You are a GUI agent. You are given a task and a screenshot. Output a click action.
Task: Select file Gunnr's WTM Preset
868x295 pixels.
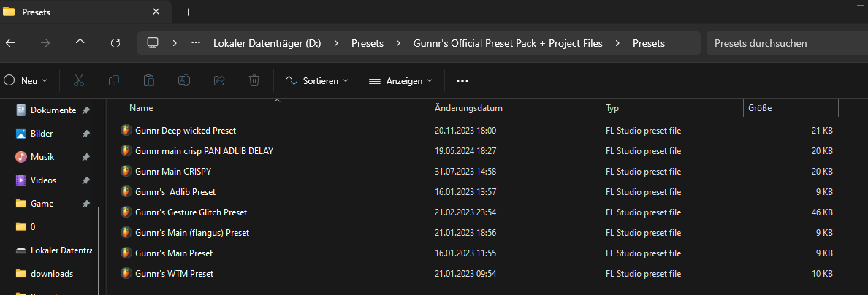[174, 274]
